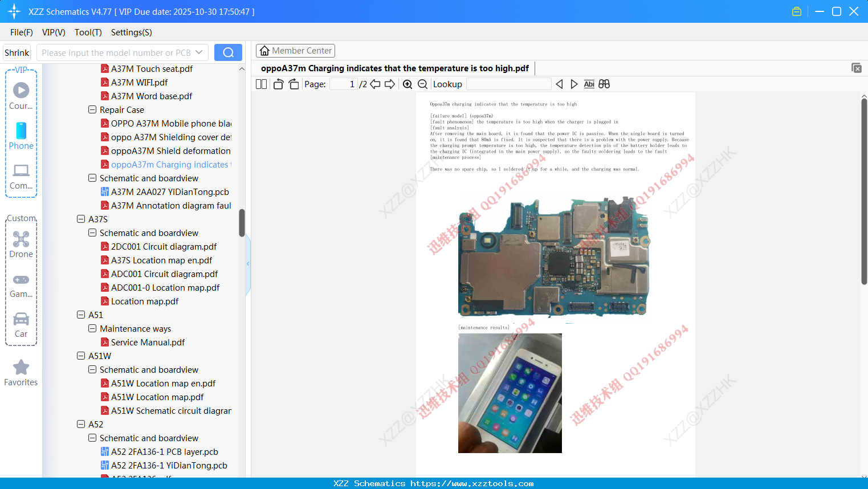Open A37S Location map en.pdf
This screenshot has height=489, width=868.
click(x=156, y=260)
